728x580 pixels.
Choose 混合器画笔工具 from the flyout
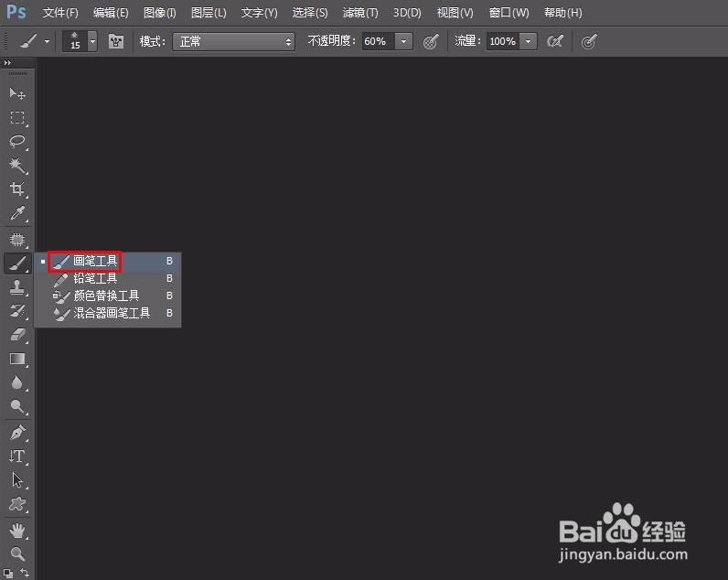pyautogui.click(x=108, y=313)
